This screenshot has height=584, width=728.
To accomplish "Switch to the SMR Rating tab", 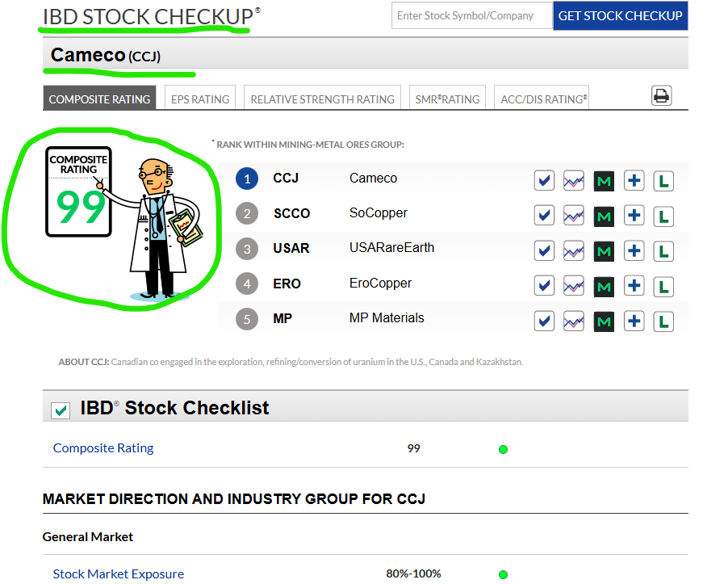I will [447, 98].
